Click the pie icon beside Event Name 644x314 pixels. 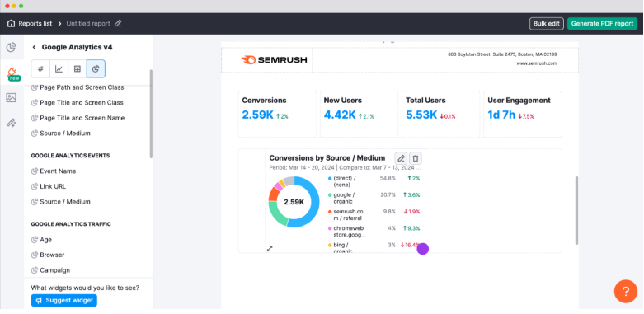click(x=35, y=171)
